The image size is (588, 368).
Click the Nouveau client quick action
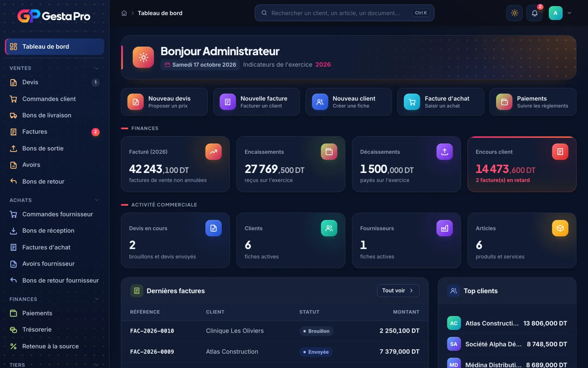point(349,102)
